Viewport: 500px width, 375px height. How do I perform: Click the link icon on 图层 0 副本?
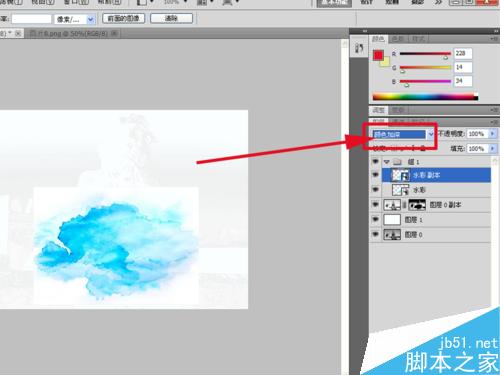coord(404,205)
